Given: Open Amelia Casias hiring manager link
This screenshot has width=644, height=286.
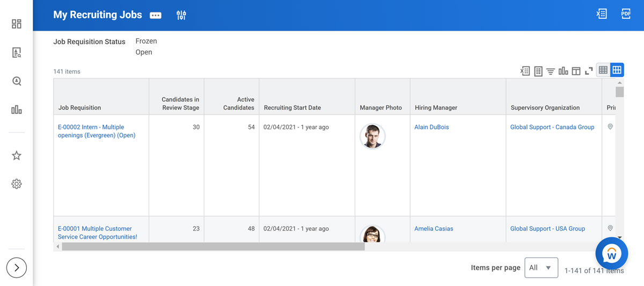Looking at the screenshot, I should coord(434,228).
